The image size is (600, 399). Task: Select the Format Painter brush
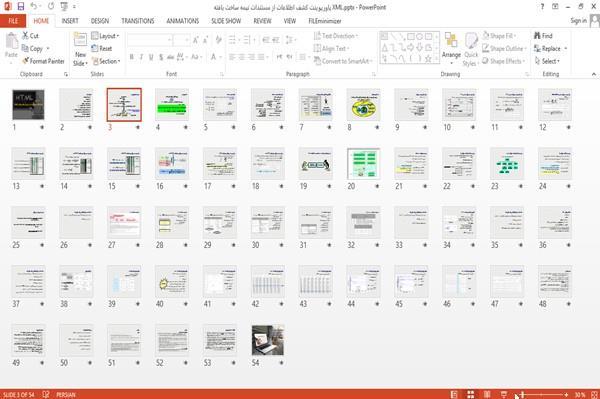point(26,61)
